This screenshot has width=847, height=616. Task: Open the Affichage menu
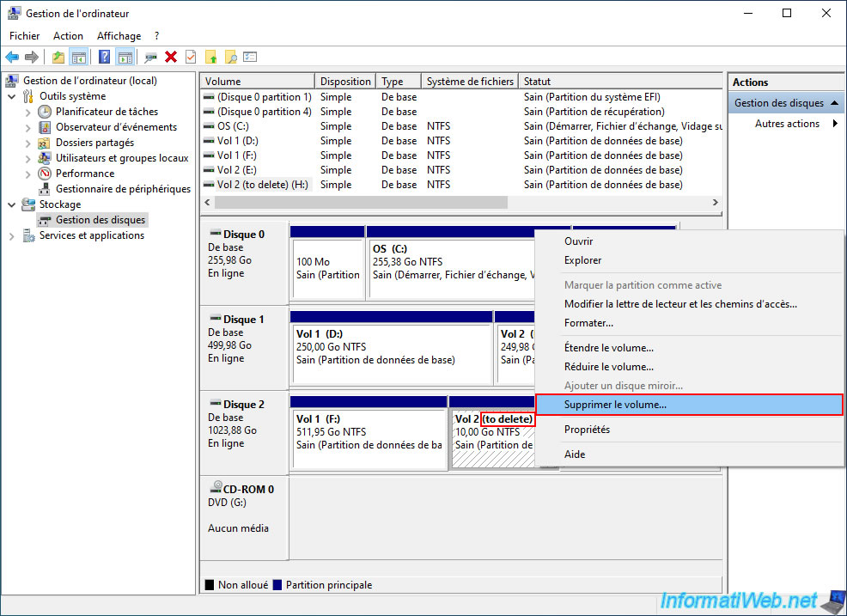(x=119, y=36)
